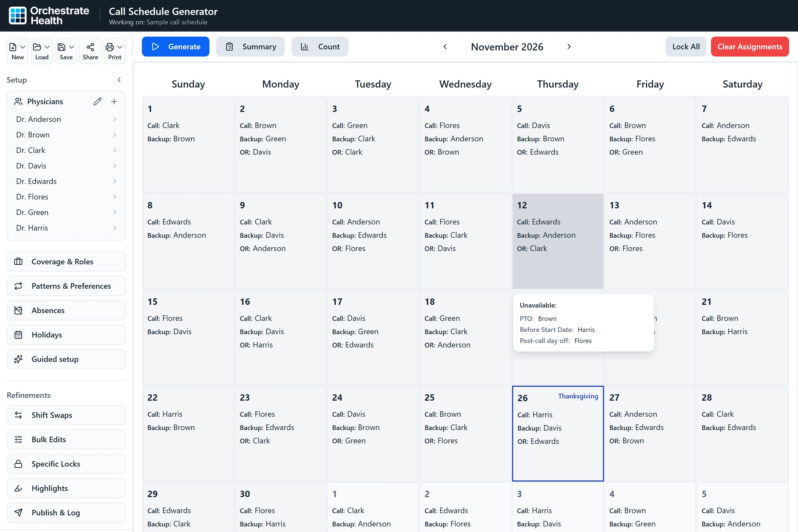Select November 13 OR: Flores entry
Viewport: 798px width, 532px height.
tap(626, 249)
